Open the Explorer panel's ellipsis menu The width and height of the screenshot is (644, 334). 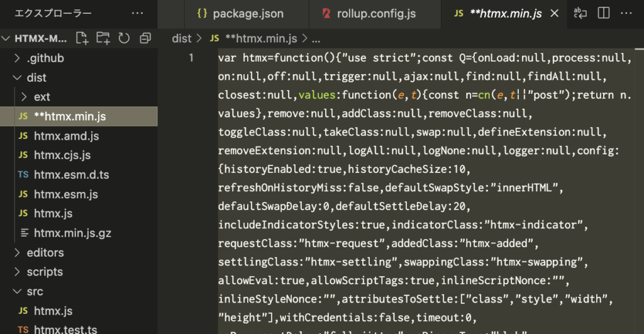[x=137, y=13]
